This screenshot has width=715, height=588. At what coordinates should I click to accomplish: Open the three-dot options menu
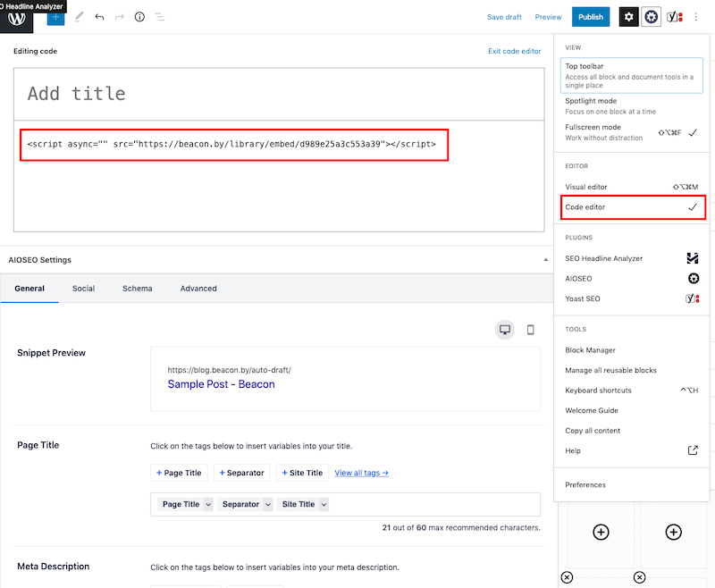[696, 17]
